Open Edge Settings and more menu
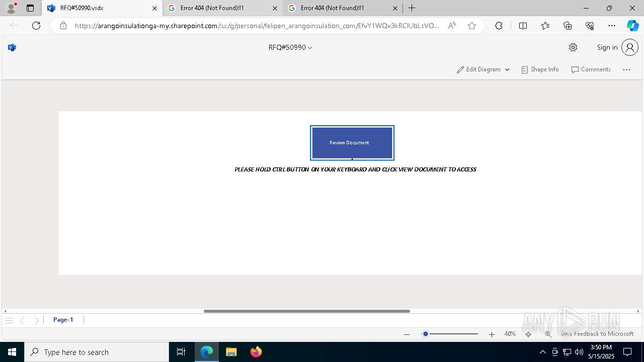 point(612,26)
